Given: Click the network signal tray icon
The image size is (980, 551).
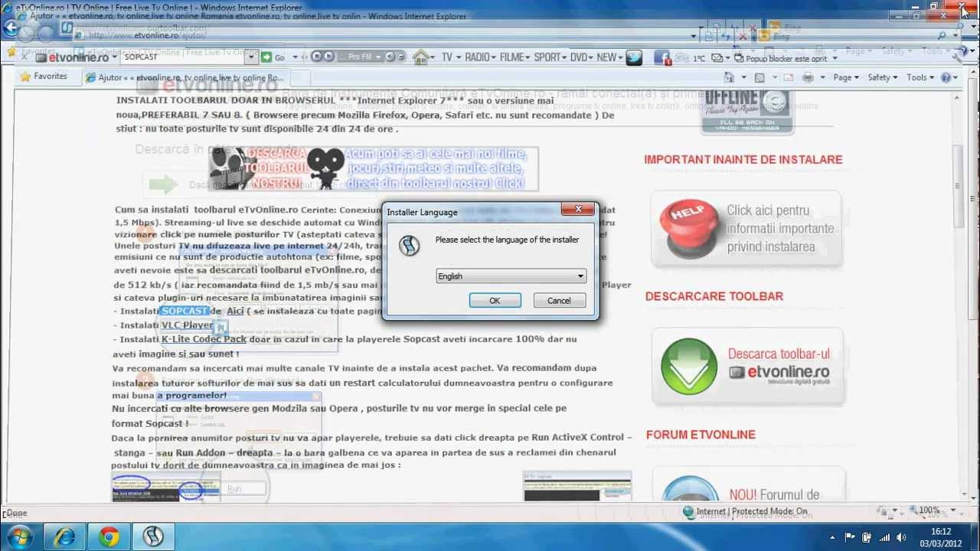Looking at the screenshot, I should [884, 537].
